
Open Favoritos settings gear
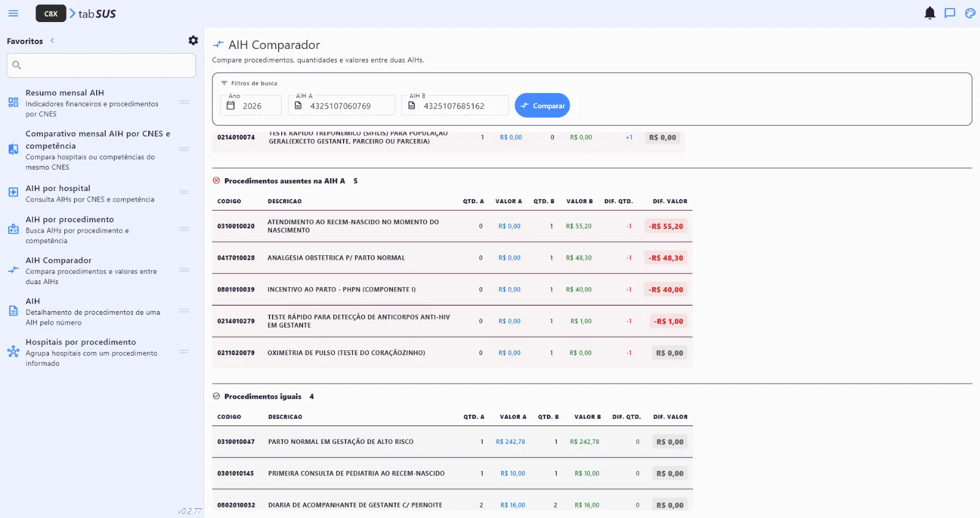pyautogui.click(x=194, y=40)
